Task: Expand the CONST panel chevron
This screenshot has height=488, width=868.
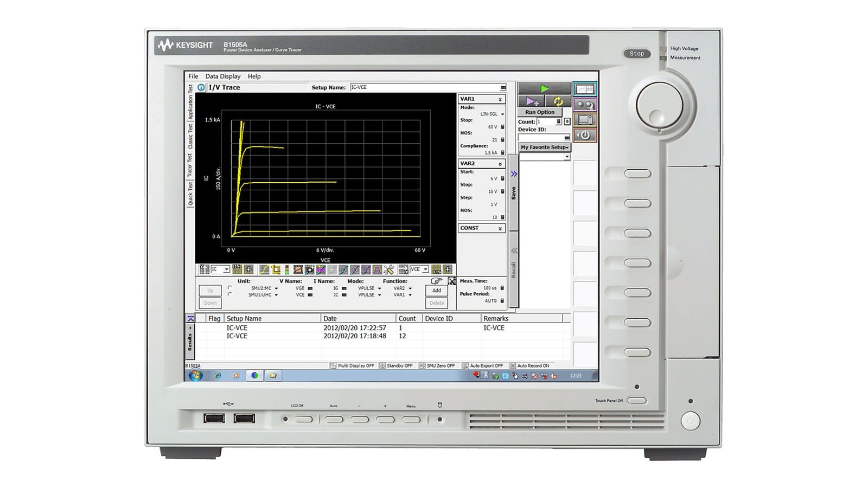Action: (x=500, y=228)
